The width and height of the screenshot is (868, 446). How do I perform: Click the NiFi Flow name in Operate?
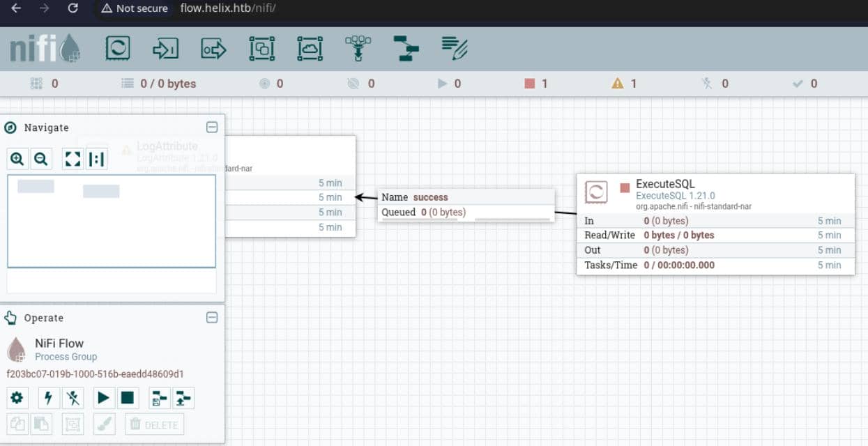(59, 343)
